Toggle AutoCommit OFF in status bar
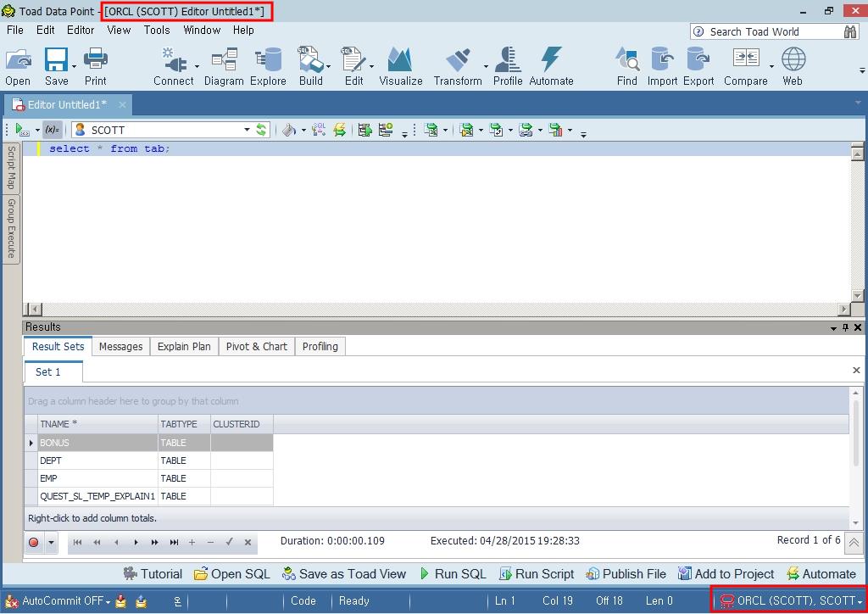Screen dimensions: 868x614 click(x=62, y=601)
